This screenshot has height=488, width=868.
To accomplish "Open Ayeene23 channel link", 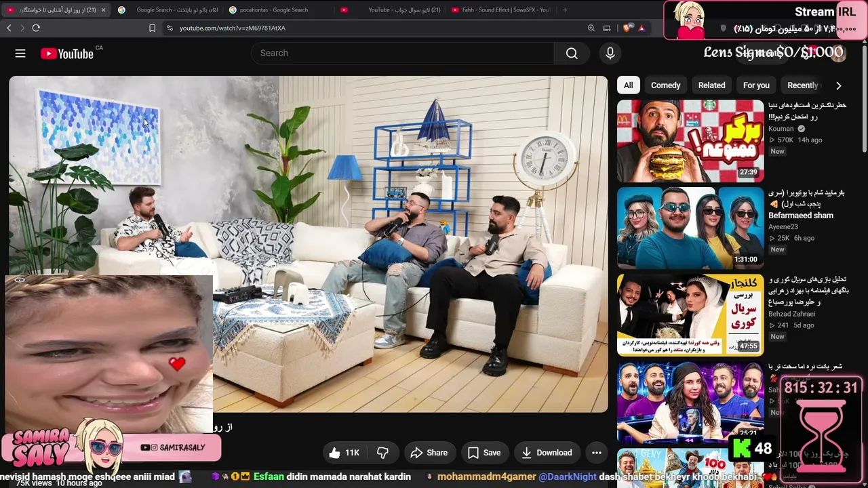I will click(783, 227).
